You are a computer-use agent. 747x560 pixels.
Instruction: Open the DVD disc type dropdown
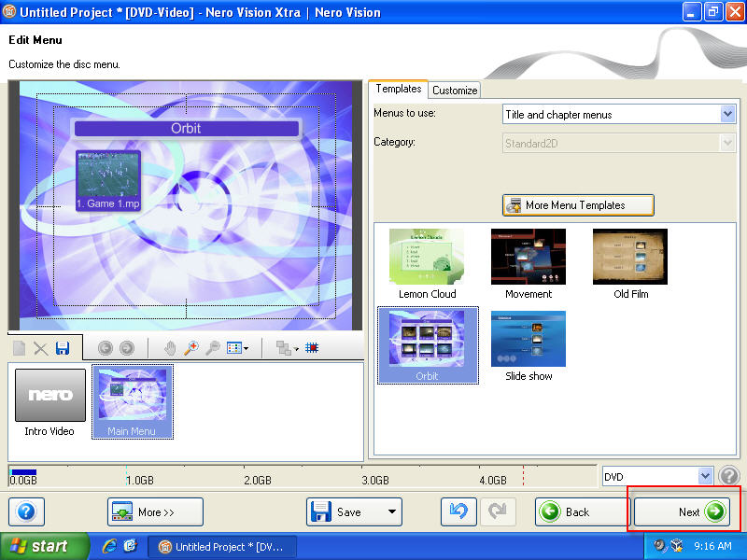(705, 476)
